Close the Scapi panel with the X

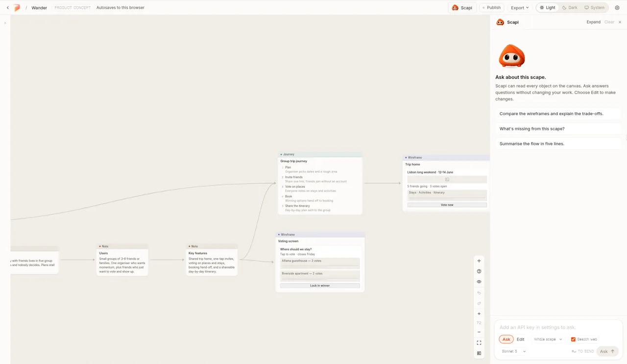(x=620, y=22)
